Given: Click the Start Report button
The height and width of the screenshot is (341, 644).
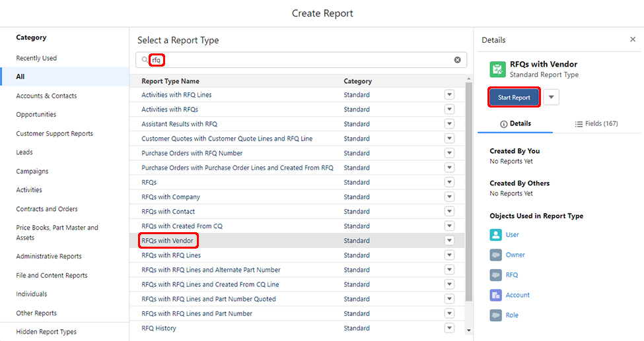Looking at the screenshot, I should [515, 97].
